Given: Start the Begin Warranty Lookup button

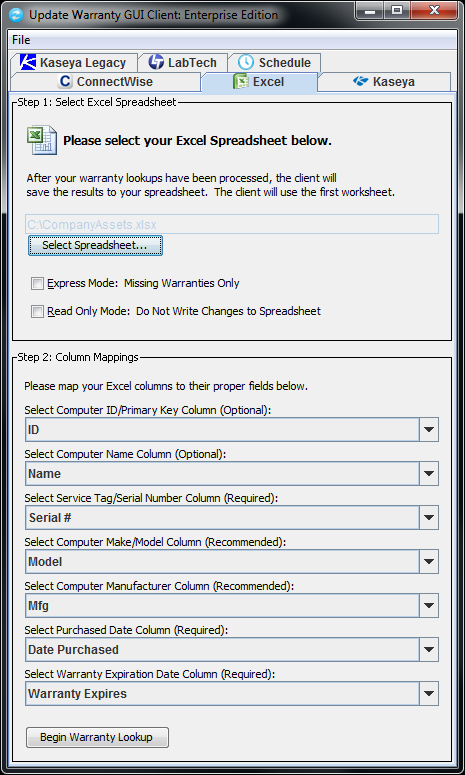Looking at the screenshot, I should point(97,737).
